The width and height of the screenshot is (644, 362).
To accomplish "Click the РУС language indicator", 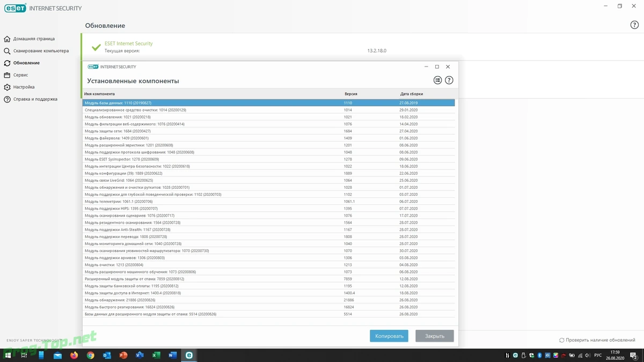I will (x=598, y=355).
